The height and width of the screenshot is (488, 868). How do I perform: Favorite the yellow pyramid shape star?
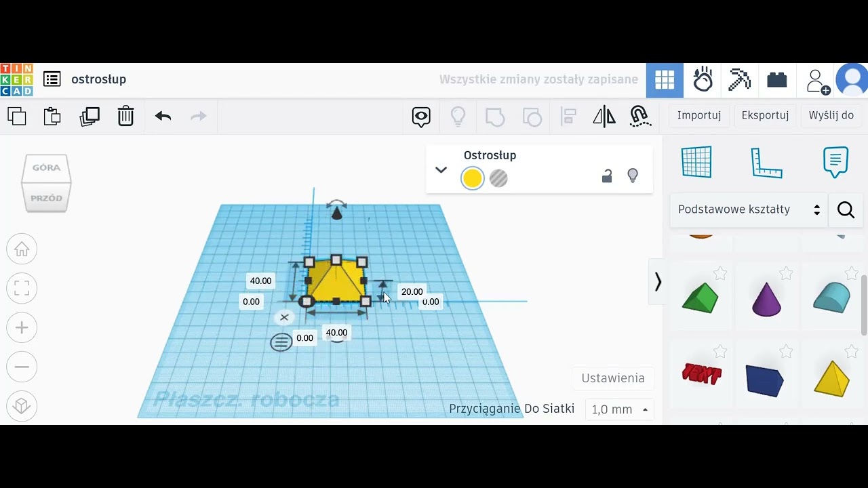tap(852, 352)
